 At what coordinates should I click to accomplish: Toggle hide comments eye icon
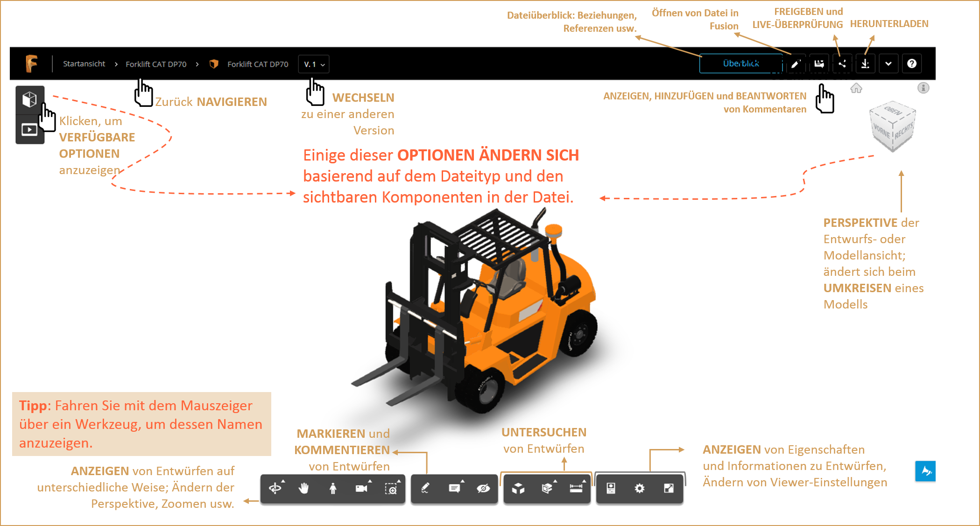coord(483,488)
